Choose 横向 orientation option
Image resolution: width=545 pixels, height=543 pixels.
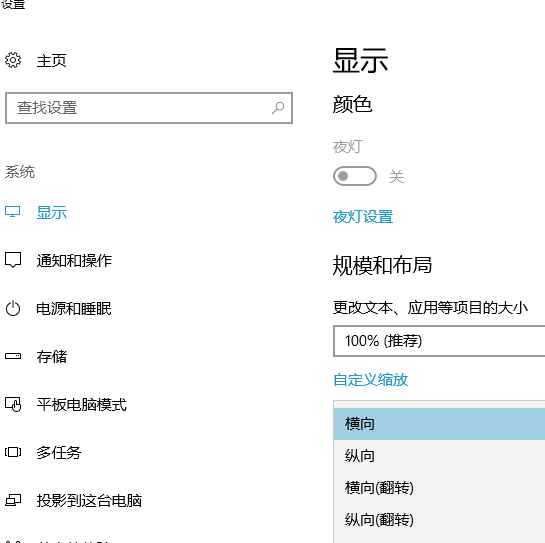click(x=439, y=424)
